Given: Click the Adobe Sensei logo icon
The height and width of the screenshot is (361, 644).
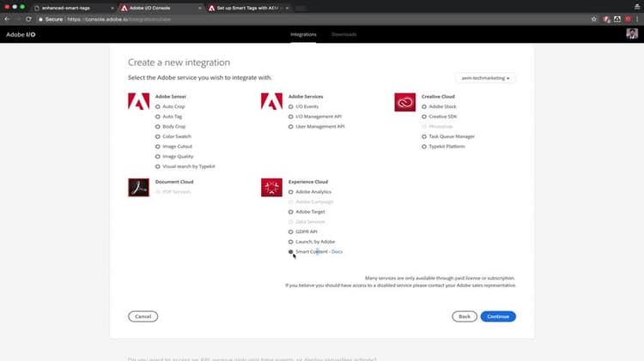Looking at the screenshot, I should tap(139, 101).
